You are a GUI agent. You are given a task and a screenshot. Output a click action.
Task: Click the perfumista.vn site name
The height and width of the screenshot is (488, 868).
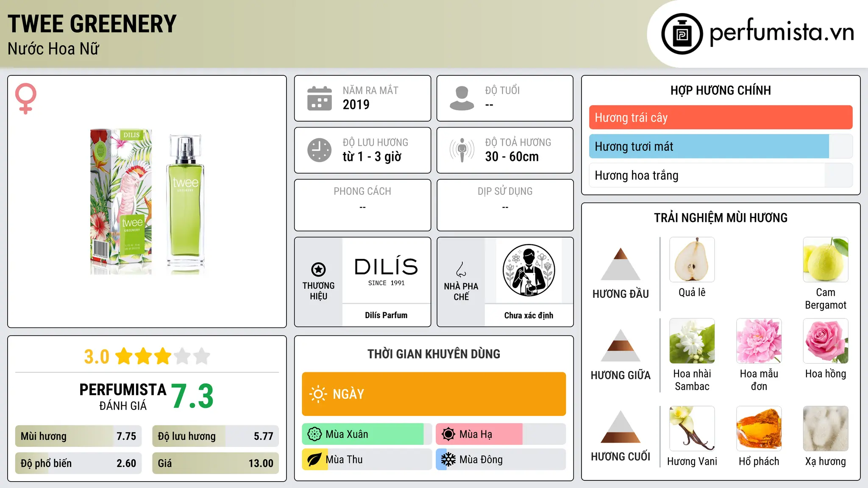(781, 33)
